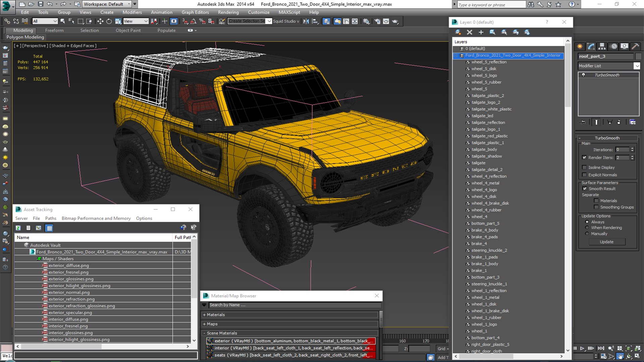Collapse the Ford_Bronco layer tree node

tap(456, 56)
